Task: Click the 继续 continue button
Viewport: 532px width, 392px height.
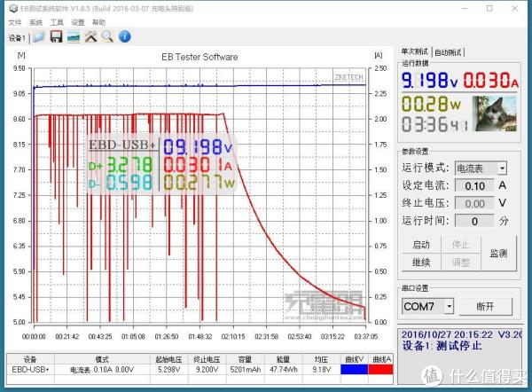Action: pos(421,262)
